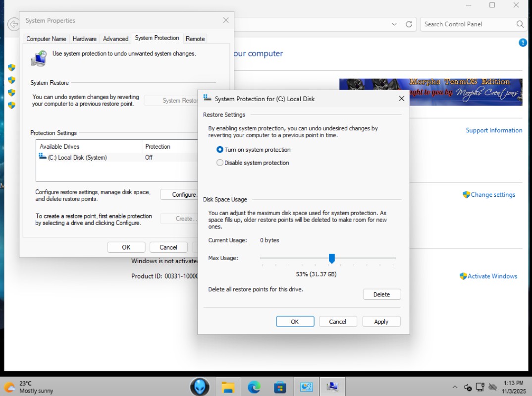The height and width of the screenshot is (396, 532).
Task: Launch Microsoft Edge from the taskbar
Action: tap(254, 387)
